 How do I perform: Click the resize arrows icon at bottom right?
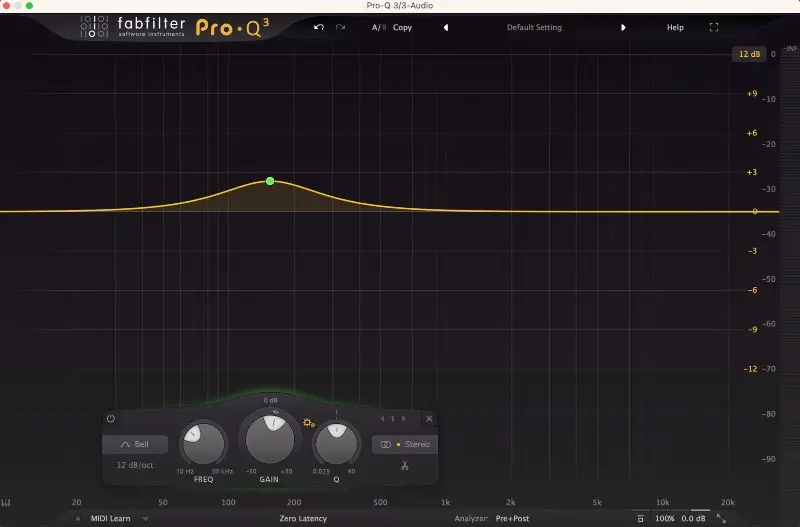pos(720,518)
